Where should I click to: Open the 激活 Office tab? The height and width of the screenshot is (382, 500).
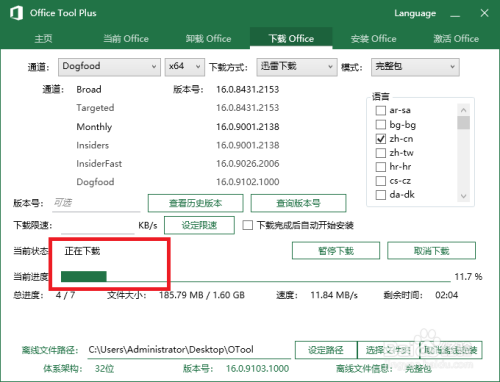point(456,39)
